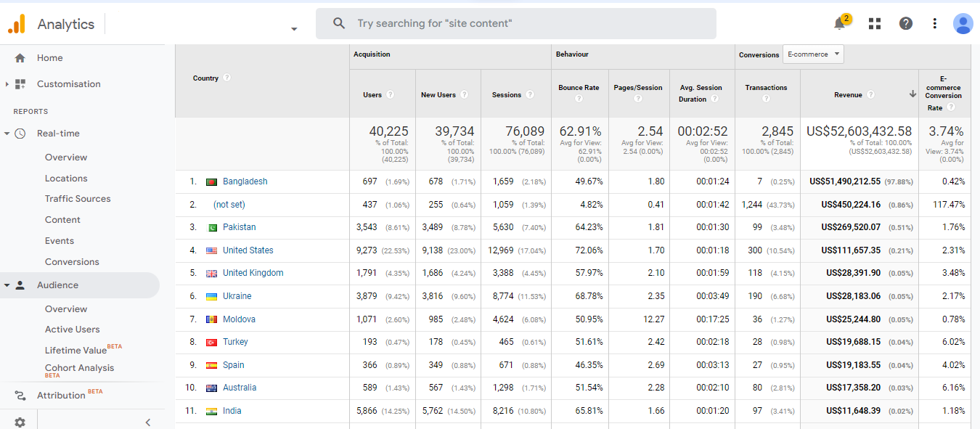
Task: Open the notifications bell
Action: tap(840, 23)
